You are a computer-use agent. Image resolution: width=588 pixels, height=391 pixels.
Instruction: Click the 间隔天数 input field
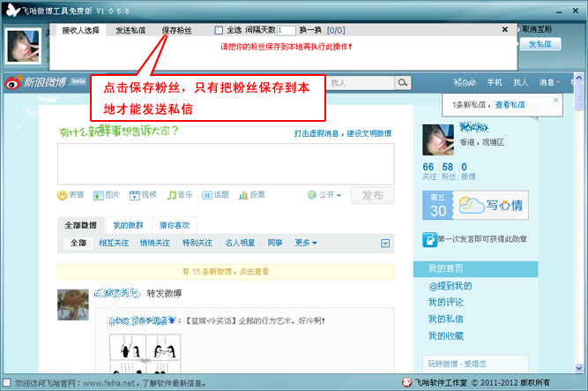(x=287, y=30)
